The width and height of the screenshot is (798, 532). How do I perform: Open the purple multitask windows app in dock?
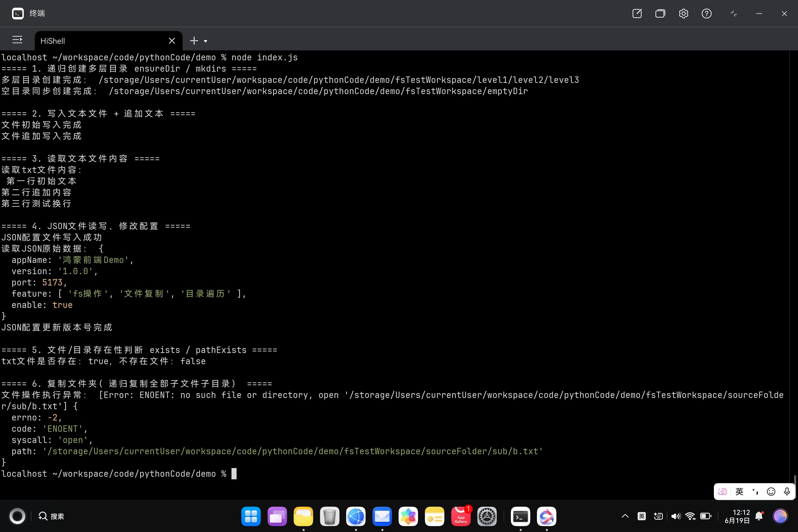coord(277,516)
